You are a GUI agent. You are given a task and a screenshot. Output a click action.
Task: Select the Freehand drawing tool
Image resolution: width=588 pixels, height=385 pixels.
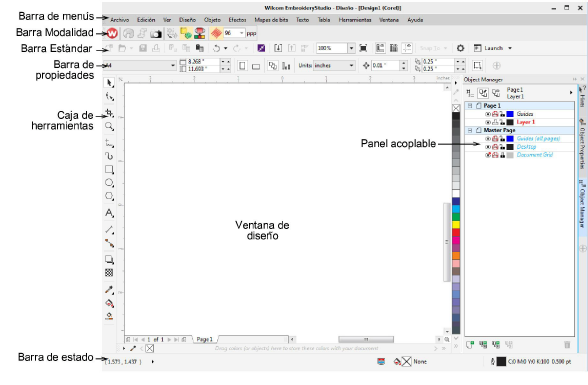[x=109, y=143]
